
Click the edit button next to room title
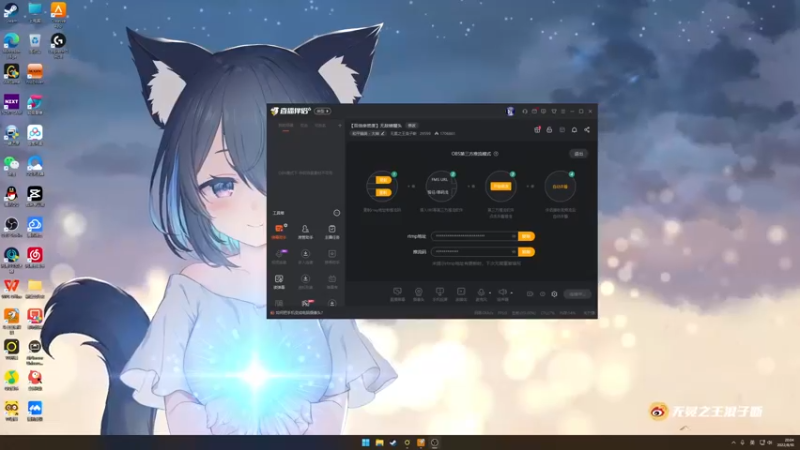(x=412, y=126)
